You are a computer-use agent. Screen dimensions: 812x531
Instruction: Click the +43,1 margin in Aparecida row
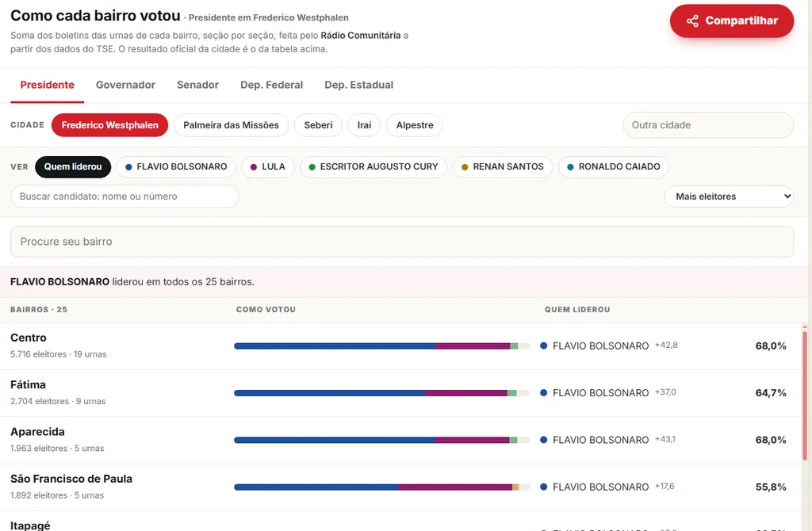click(665, 439)
